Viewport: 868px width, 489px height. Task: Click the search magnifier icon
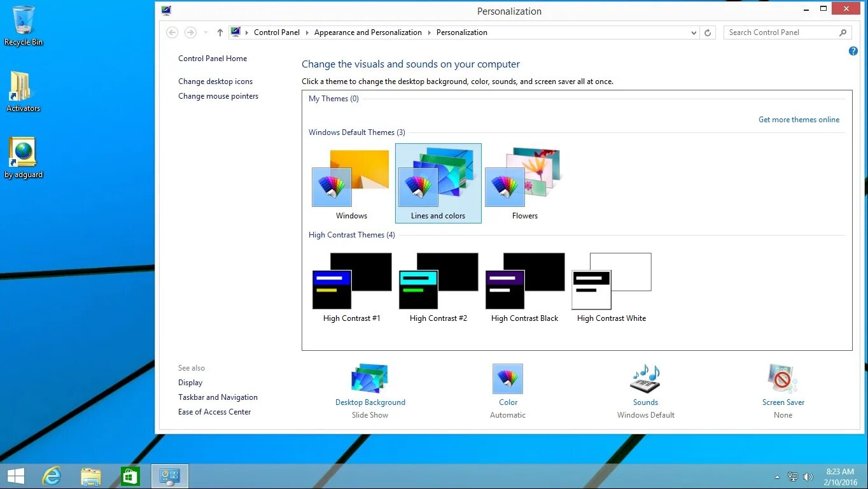tap(843, 32)
